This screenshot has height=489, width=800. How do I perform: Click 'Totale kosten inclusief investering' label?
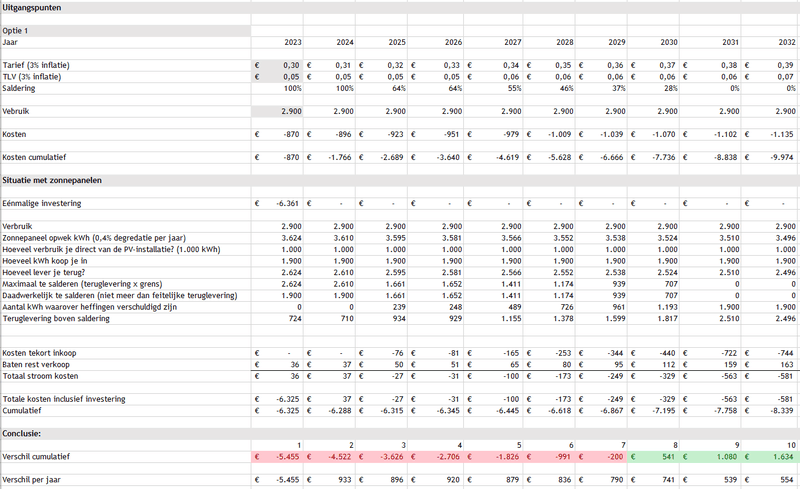[x=64, y=399]
